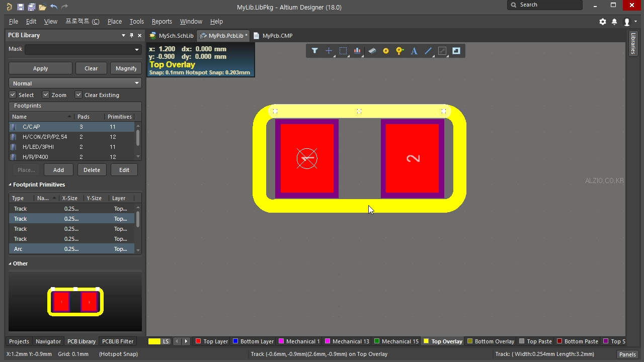Image resolution: width=644 pixels, height=362 pixels.
Task: Click the Undo arrow icon
Action: [x=53, y=7]
